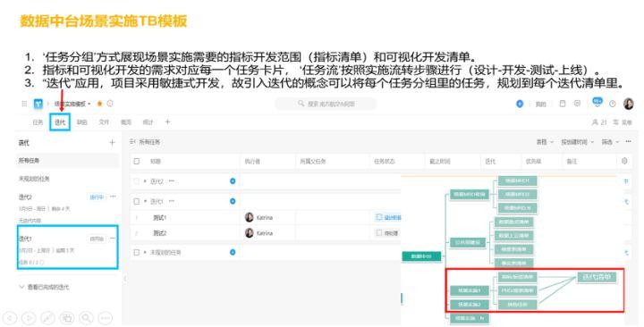Star the project with orange star icon
Image resolution: width=644 pixels, height=327 pixels.
pyautogui.click(x=99, y=104)
